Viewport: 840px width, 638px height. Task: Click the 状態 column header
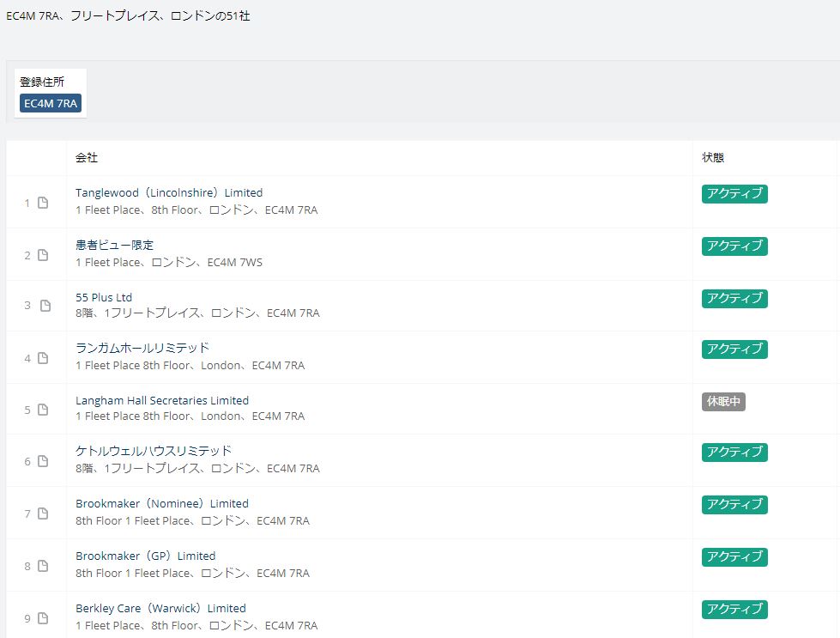[713, 158]
